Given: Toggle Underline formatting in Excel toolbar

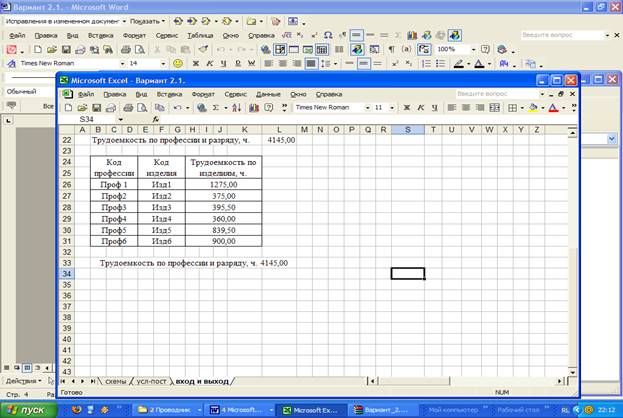Looking at the screenshot, I should 435,107.
